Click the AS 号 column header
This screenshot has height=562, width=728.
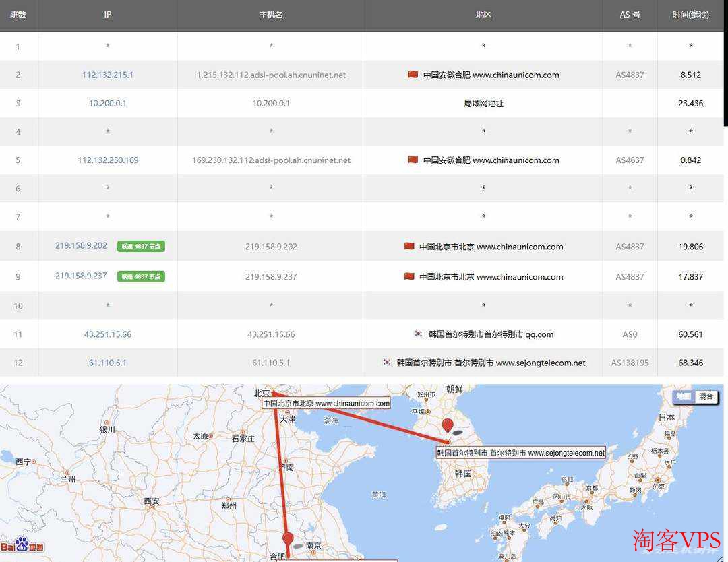(x=630, y=15)
